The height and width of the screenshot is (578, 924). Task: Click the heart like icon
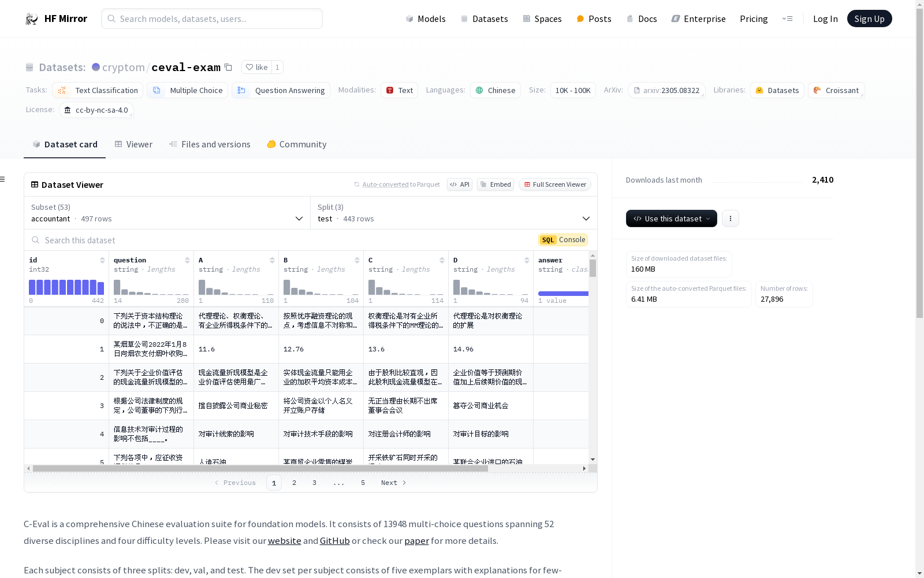pos(249,67)
